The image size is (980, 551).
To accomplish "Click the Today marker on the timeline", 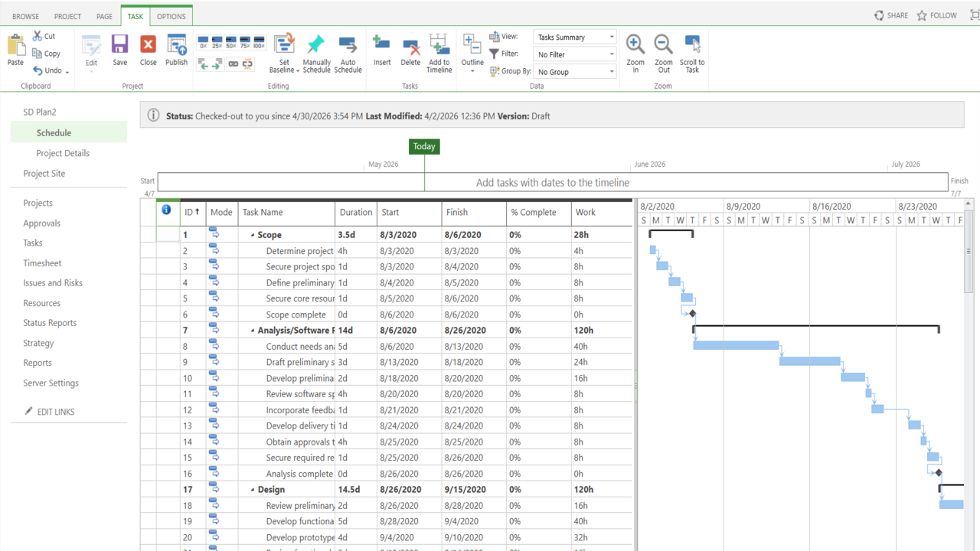I will [424, 146].
